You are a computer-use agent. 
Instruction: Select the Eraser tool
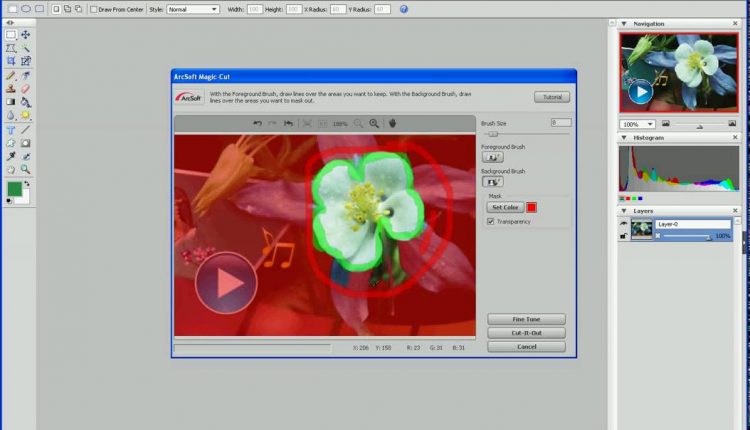(x=25, y=88)
